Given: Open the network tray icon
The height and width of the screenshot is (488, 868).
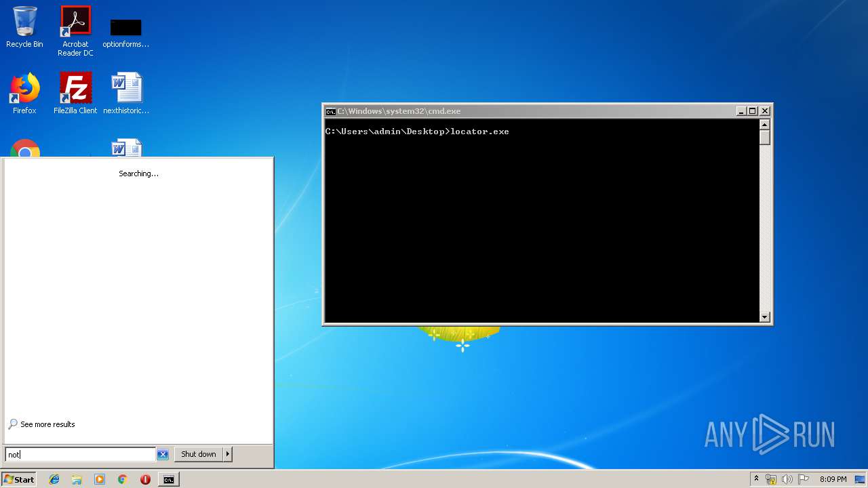Looking at the screenshot, I should tap(771, 479).
